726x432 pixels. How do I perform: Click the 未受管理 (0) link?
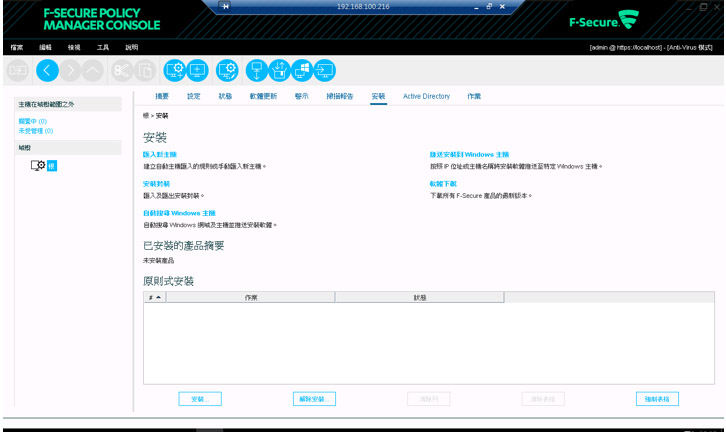[x=36, y=131]
